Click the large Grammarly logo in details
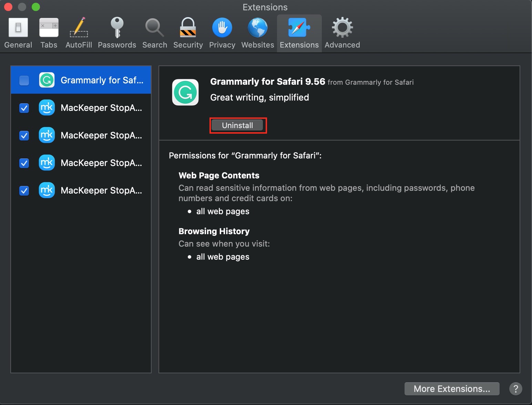Image resolution: width=532 pixels, height=405 pixels. point(185,92)
